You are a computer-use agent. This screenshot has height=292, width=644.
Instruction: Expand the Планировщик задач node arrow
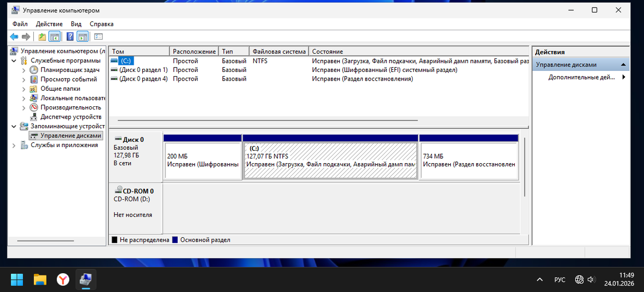click(24, 70)
